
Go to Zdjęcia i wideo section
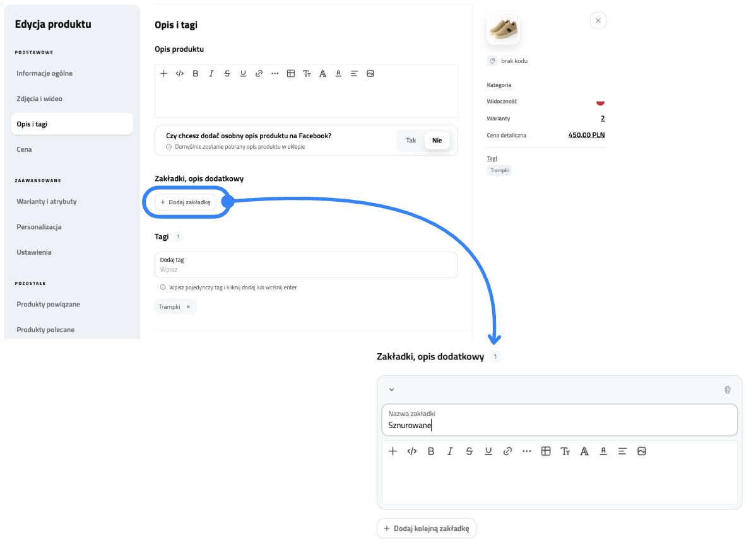40,99
